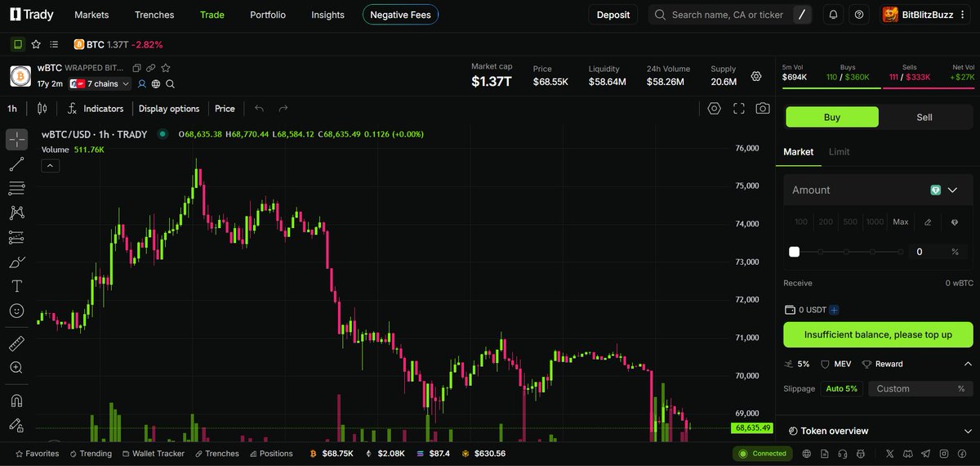Open Wallet Tracker in bottom bar

tap(153, 453)
